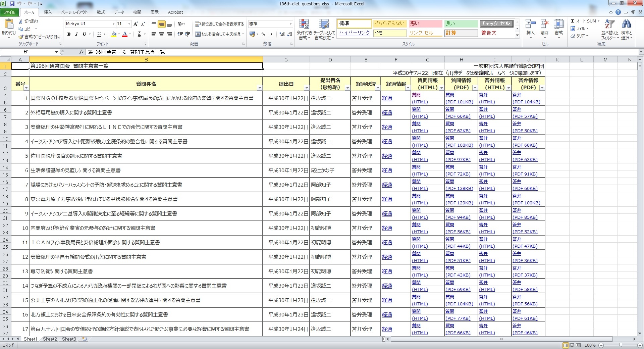This screenshot has width=644, height=349.
Task: Click the format painter brush icon
Action: point(21,37)
